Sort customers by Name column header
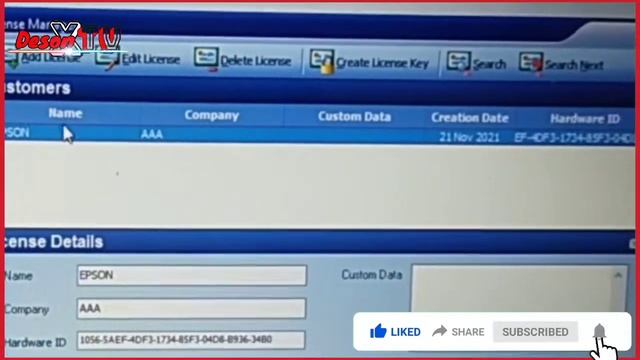Screen dimensions: 640x360 click(x=65, y=113)
